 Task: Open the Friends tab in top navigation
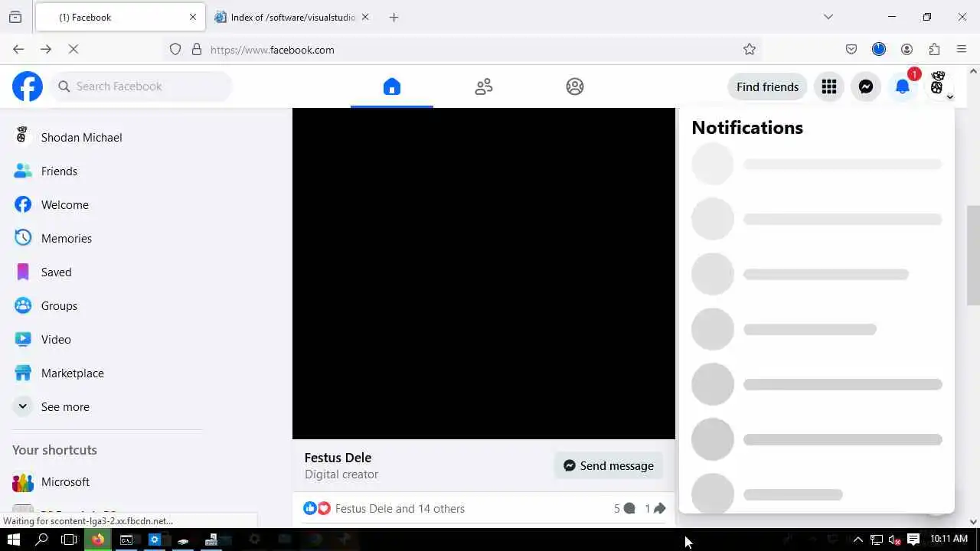point(484,86)
